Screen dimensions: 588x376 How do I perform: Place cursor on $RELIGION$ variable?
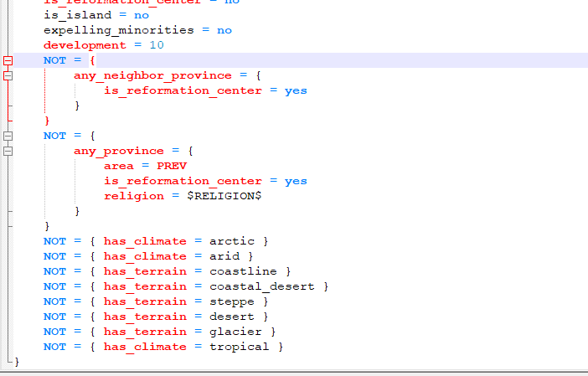(228, 196)
